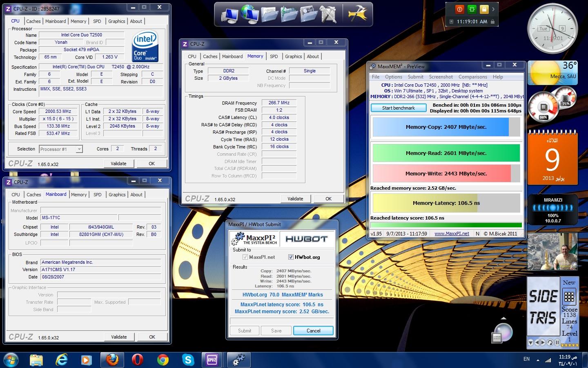Viewport: 588px width, 368px height.
Task: Select Graphics tab in Mainboard CPU-Z window
Action: pyautogui.click(x=117, y=195)
